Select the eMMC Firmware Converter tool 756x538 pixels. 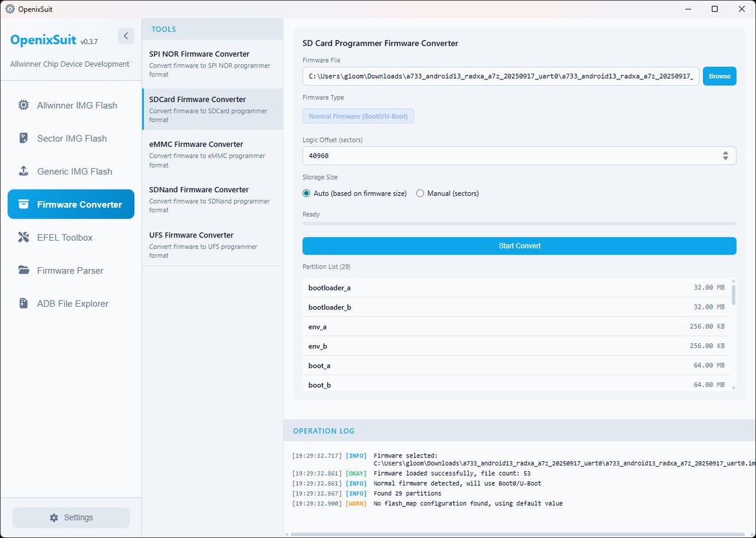coord(212,154)
